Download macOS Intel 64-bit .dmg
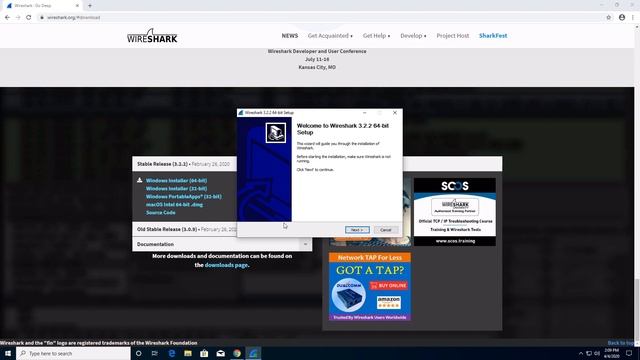This screenshot has height=360, width=640. 174,204
